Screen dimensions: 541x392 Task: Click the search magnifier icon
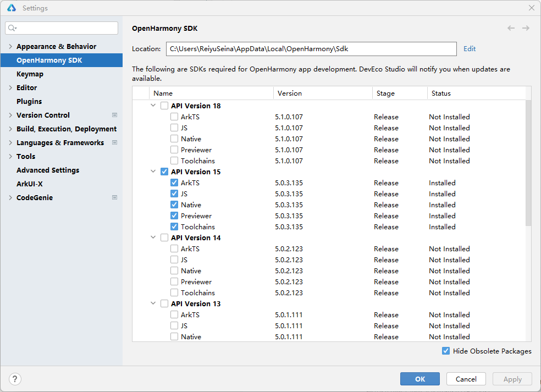coord(12,28)
